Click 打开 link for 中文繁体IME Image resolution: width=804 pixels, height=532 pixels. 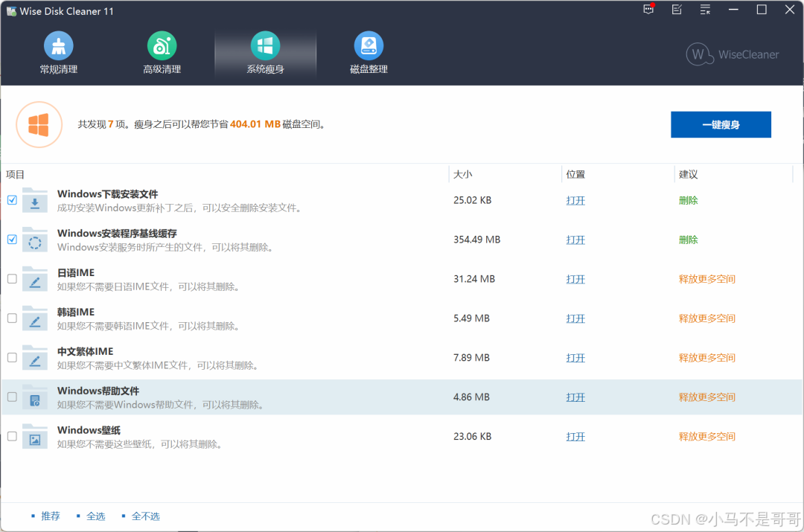pyautogui.click(x=575, y=358)
